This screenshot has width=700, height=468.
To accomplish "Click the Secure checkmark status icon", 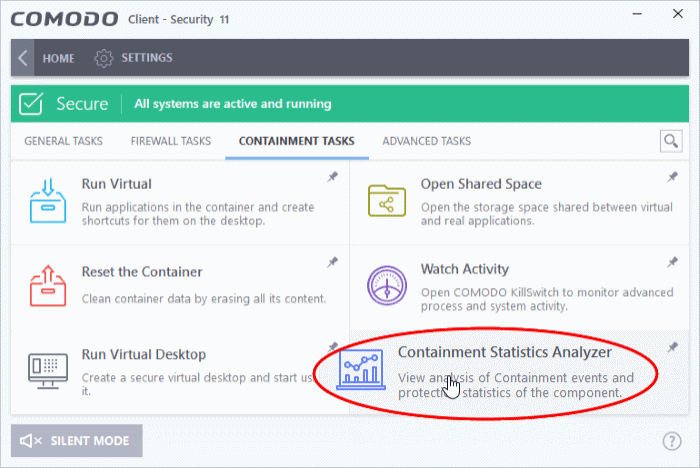I will (x=31, y=104).
